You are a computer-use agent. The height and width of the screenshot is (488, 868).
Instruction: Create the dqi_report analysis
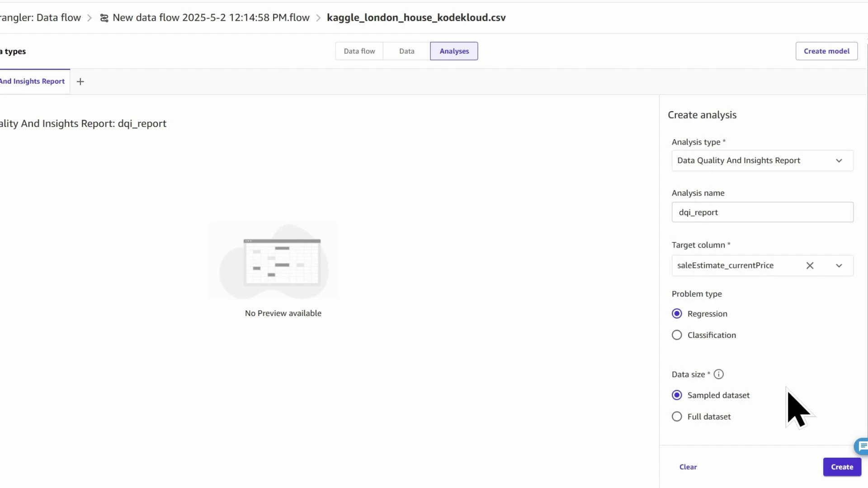[x=841, y=467]
